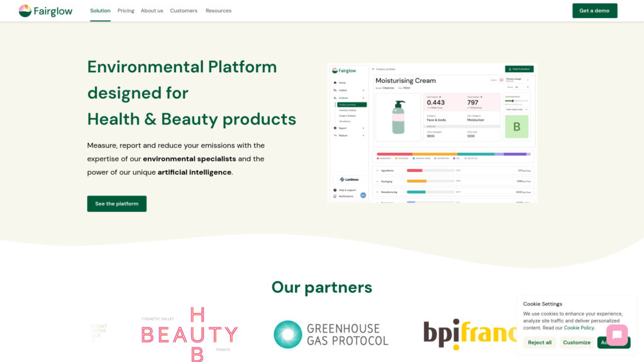The image size is (644, 362).
Task: Click the moisturiser bottle illustration
Action: (x=398, y=118)
